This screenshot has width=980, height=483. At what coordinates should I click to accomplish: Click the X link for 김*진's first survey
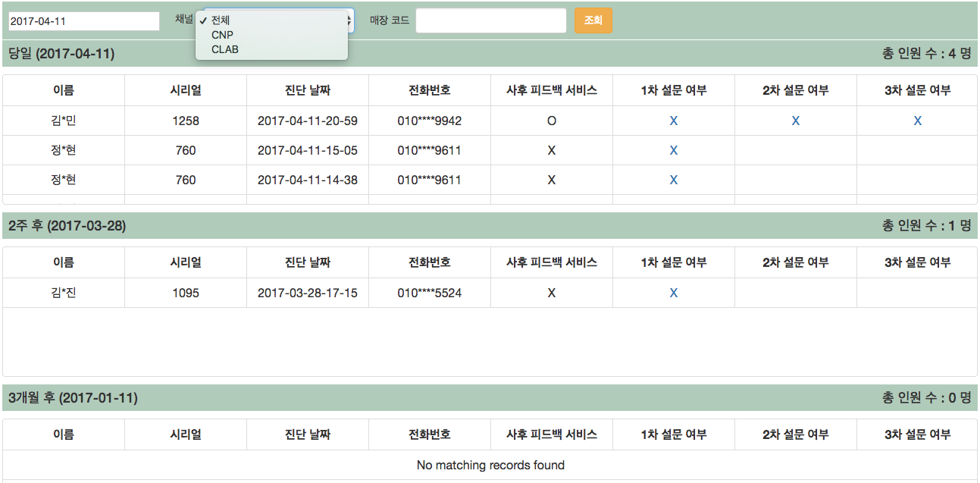(673, 292)
